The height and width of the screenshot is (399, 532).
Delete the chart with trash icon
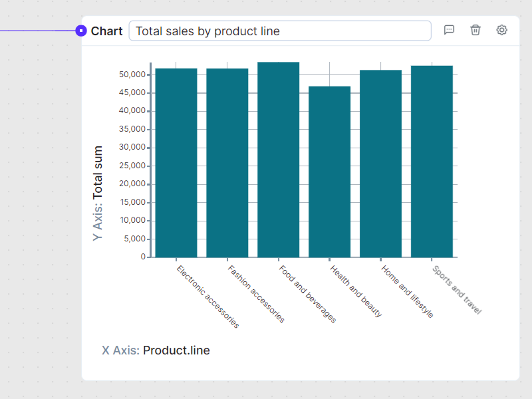coord(475,30)
